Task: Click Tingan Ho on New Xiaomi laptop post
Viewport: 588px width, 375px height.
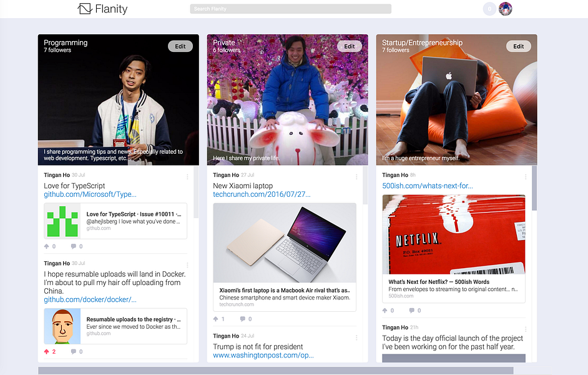Action: 226,175
